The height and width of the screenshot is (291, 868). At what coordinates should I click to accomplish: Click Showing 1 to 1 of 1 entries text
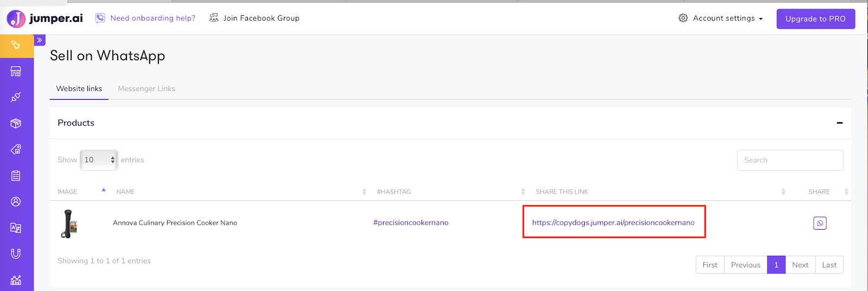104,261
